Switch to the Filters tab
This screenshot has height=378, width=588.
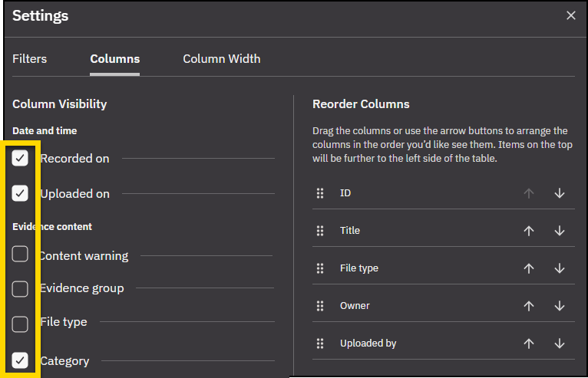pyautogui.click(x=29, y=59)
